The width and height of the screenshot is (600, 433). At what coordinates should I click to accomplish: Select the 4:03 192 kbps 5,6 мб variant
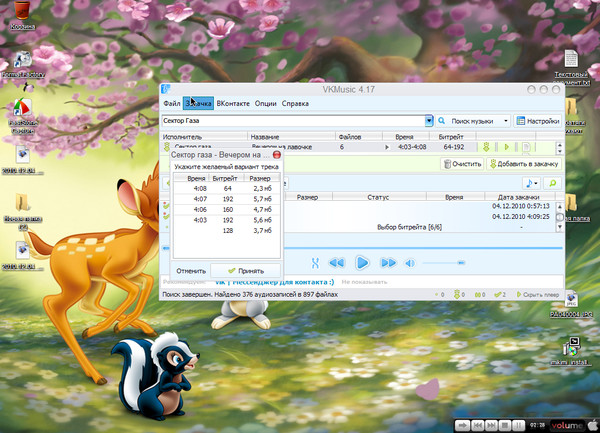coord(227,220)
